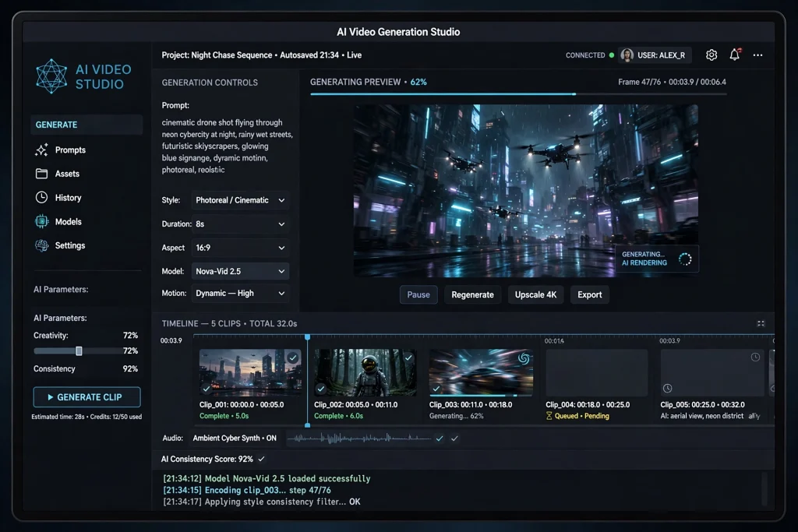This screenshot has height=532, width=798.
Task: Open the History clock icon
Action: (42, 197)
